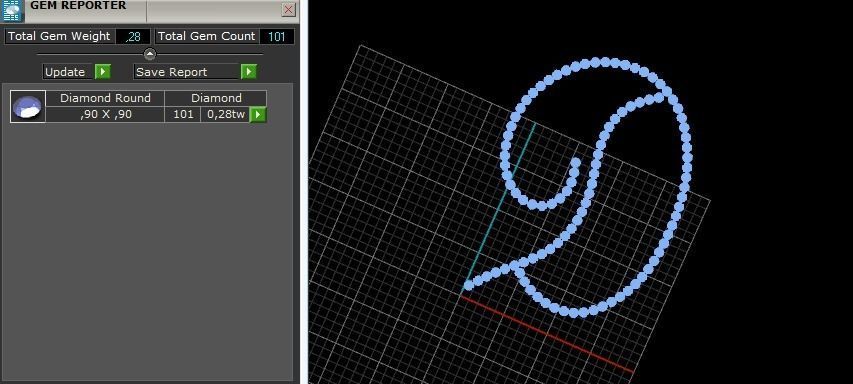Collapse the panel using the round arrow handle
853x384 pixels.
click(150, 54)
